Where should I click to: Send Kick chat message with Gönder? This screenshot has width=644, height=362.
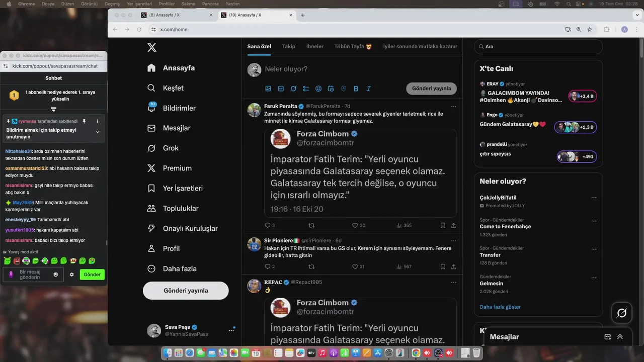tap(92, 275)
